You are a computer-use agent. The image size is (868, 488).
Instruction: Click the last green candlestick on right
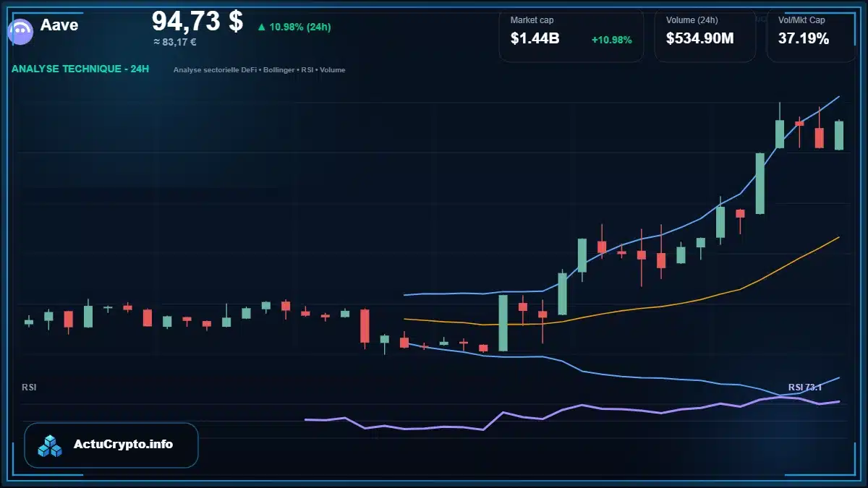click(x=839, y=135)
